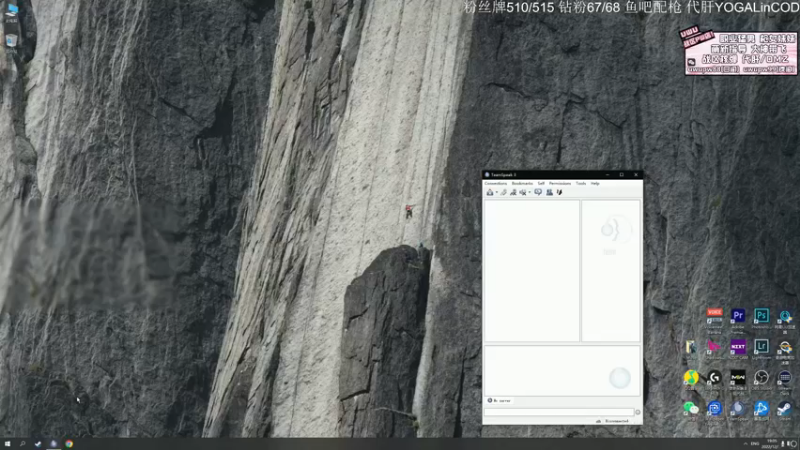
Task: Open Logitech G HUB desktop shortcut
Action: click(714, 380)
